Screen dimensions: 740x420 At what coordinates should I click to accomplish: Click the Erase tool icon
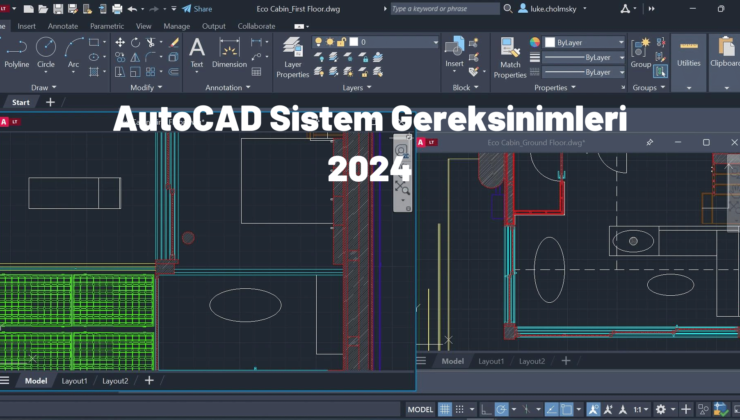tap(174, 42)
